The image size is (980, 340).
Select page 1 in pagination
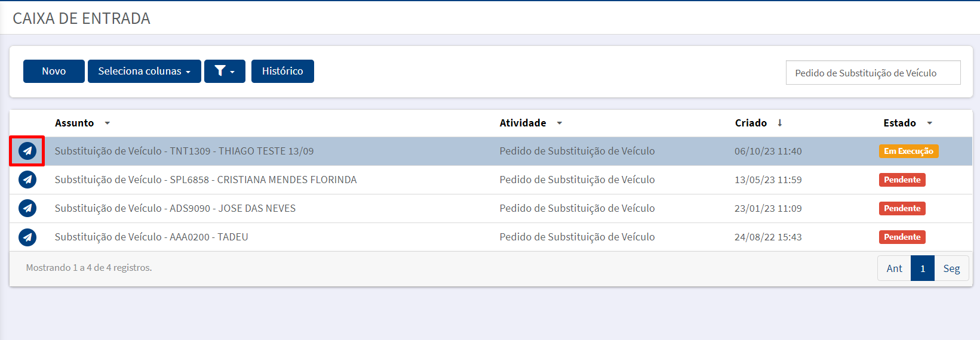923,268
